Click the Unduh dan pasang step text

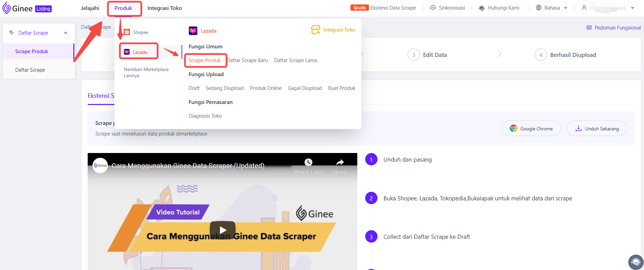pyautogui.click(x=408, y=160)
